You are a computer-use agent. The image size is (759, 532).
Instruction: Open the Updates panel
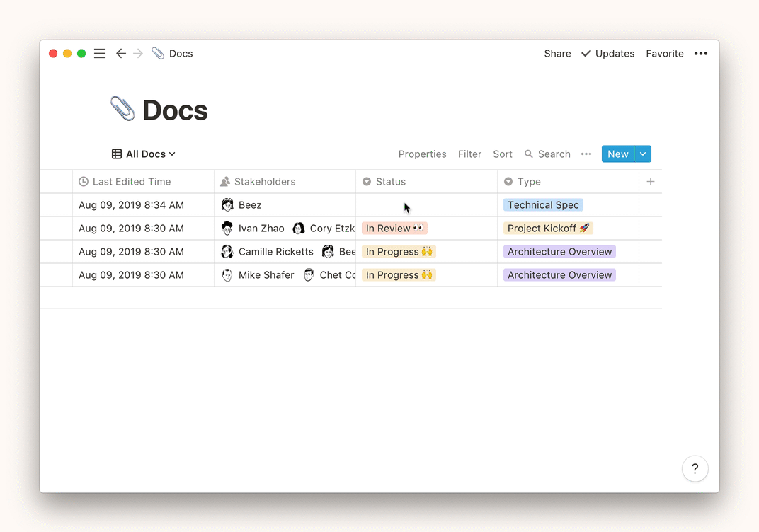607,54
